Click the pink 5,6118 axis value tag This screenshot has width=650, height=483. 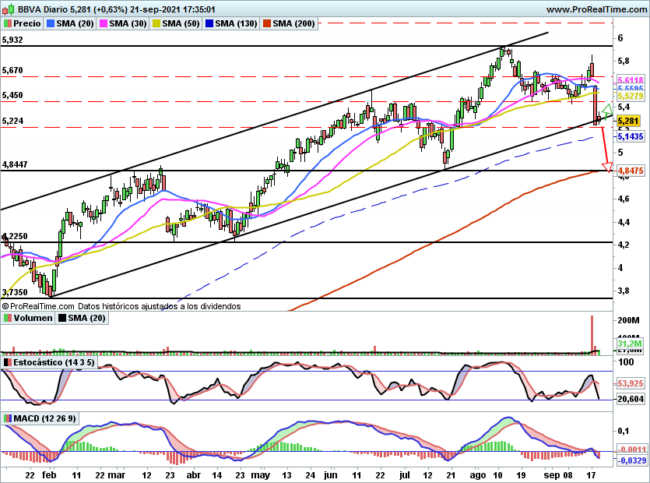(631, 80)
